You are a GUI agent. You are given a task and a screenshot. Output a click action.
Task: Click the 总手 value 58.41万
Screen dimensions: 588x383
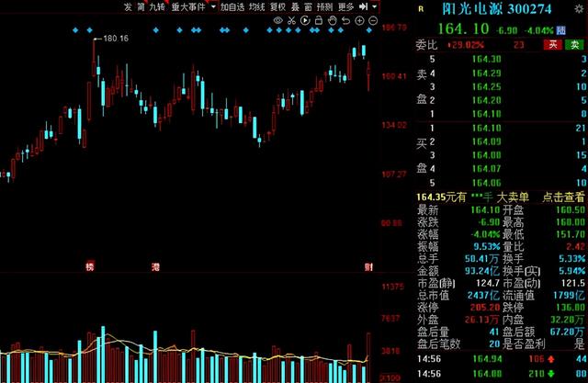481,259
